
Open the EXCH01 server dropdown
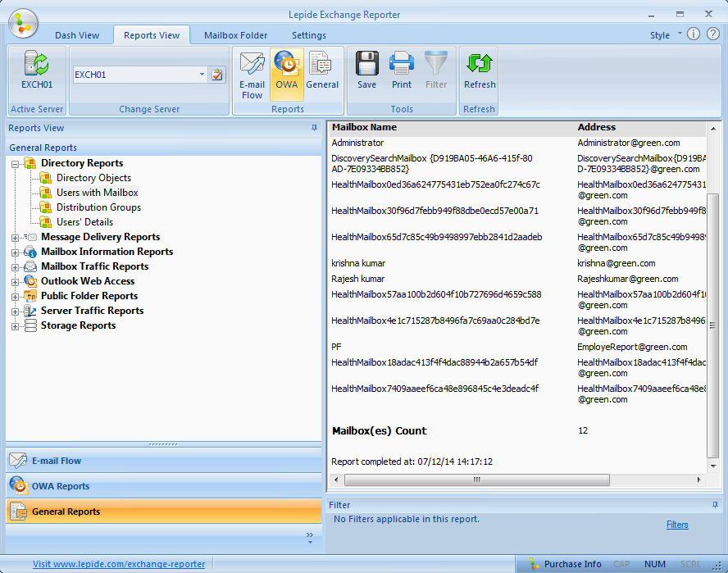[x=202, y=75]
